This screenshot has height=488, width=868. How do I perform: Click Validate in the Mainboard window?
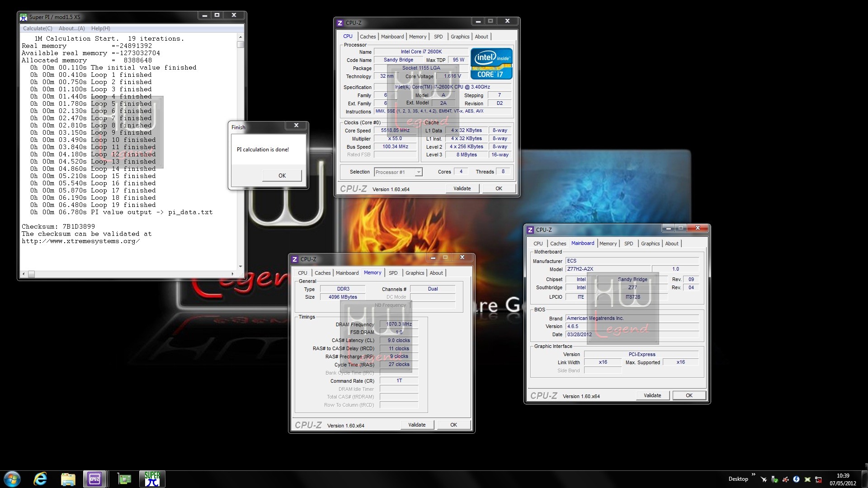click(652, 396)
